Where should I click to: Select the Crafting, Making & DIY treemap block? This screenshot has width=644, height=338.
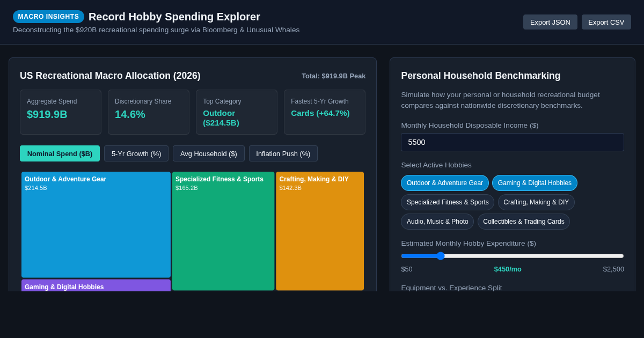coord(320,231)
